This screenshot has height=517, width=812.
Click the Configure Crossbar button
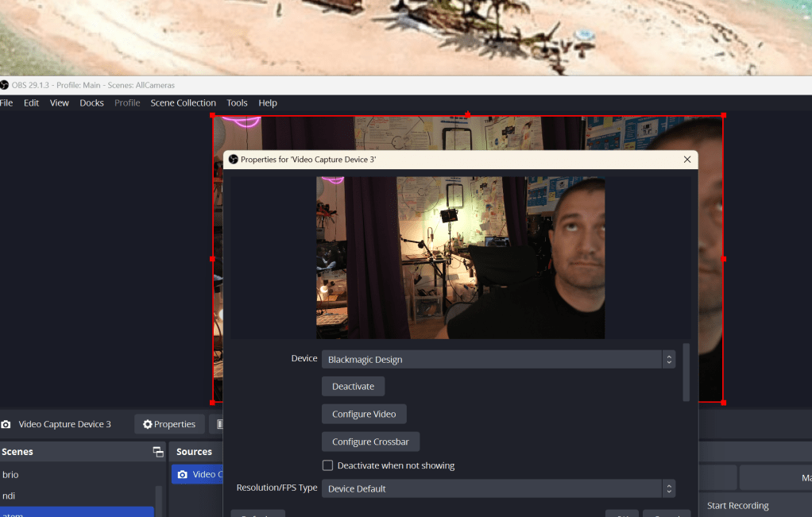point(371,442)
